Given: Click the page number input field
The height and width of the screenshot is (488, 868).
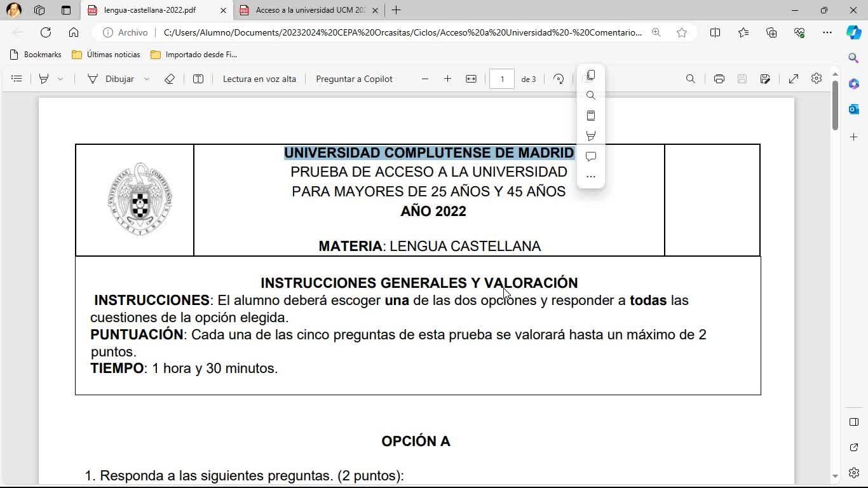Looking at the screenshot, I should pos(502,79).
